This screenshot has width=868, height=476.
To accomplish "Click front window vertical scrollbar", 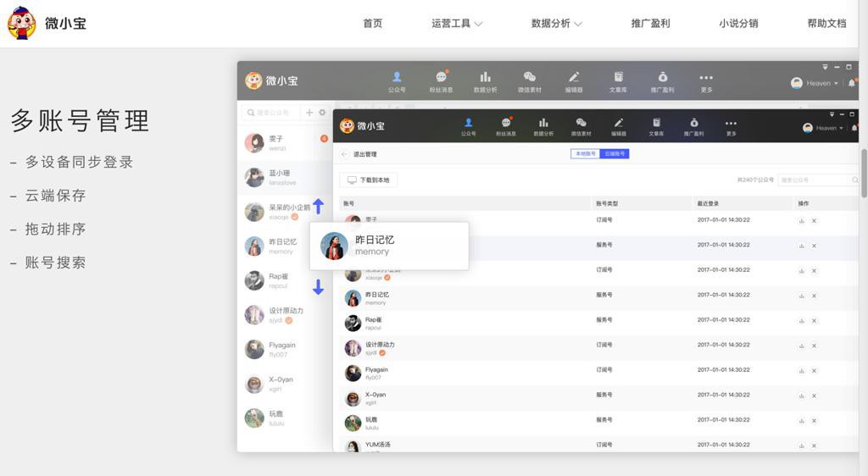I will coord(864,173).
